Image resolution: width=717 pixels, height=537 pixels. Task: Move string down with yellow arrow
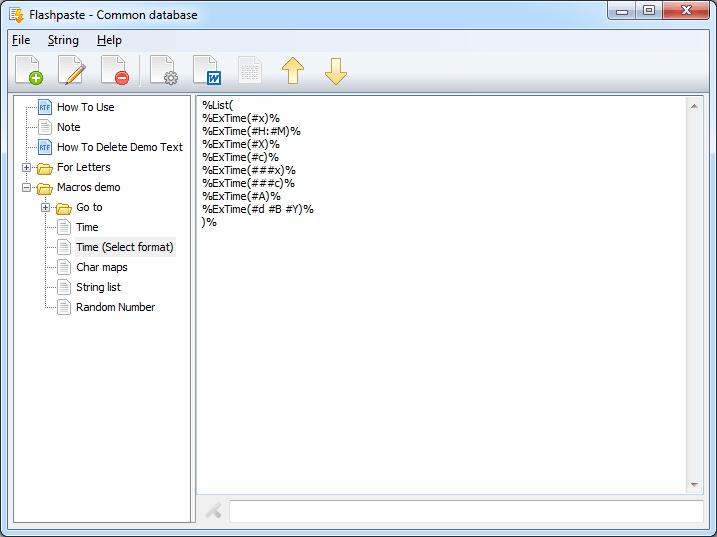pos(336,71)
